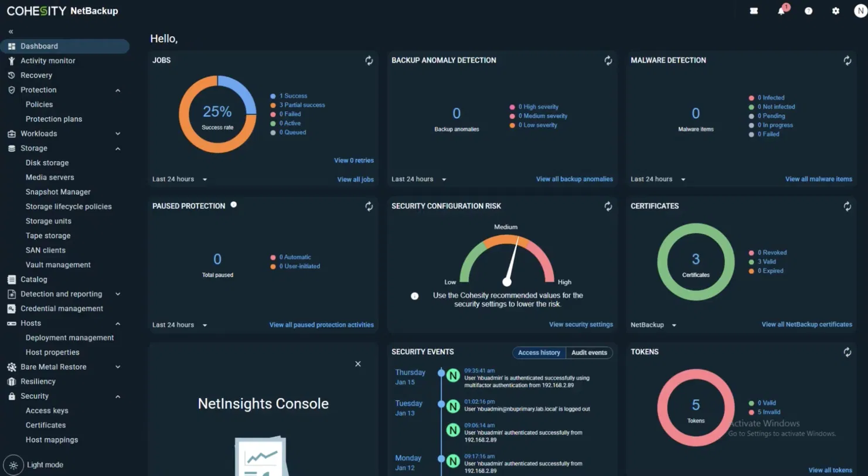Open Protection plans in sidebar

pyautogui.click(x=54, y=119)
